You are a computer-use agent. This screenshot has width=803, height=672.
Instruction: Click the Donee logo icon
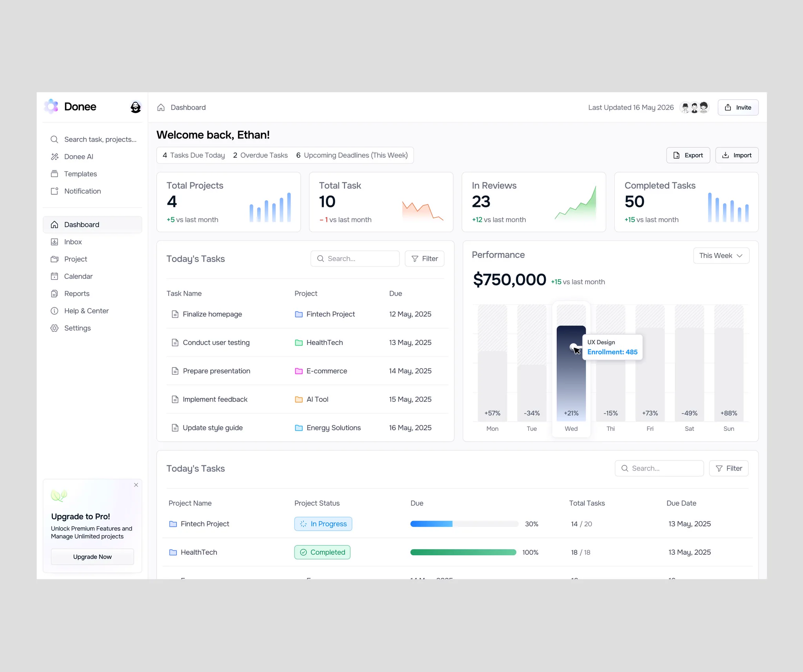(51, 107)
